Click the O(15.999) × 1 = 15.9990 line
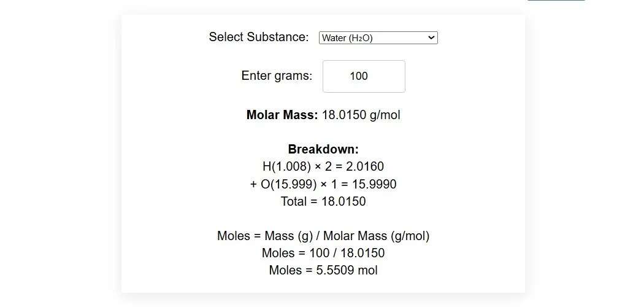644x307 pixels. (323, 184)
